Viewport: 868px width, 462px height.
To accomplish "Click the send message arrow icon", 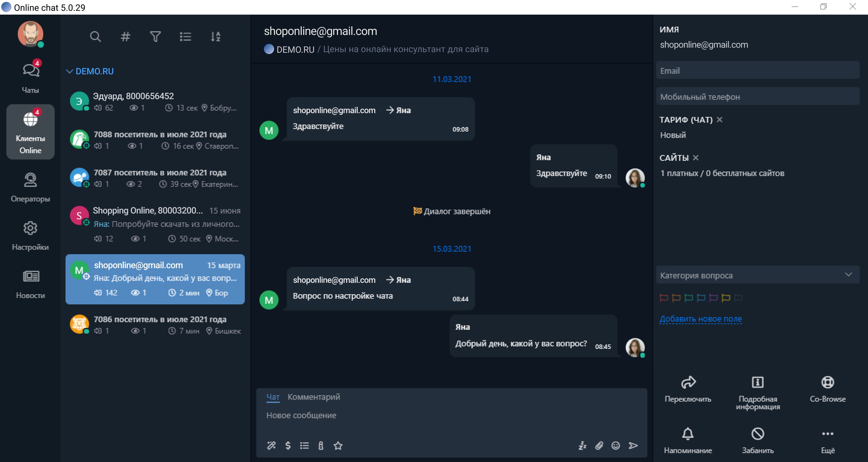I will 633,445.
